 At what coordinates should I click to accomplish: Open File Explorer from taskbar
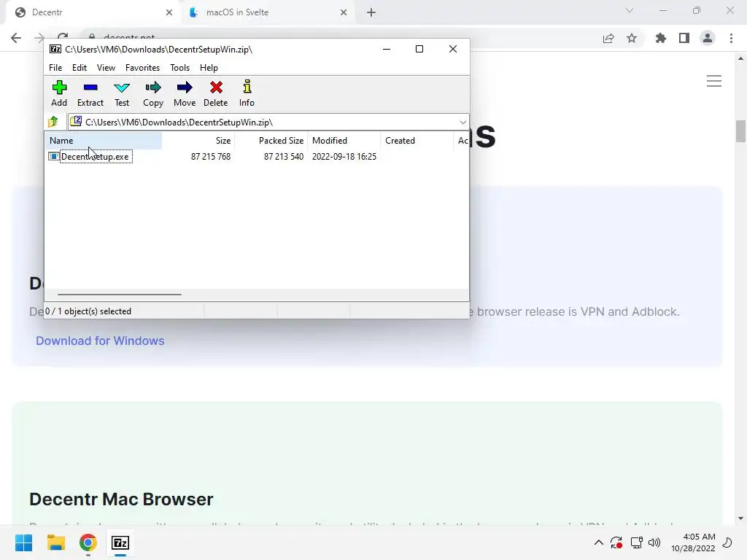coord(55,542)
